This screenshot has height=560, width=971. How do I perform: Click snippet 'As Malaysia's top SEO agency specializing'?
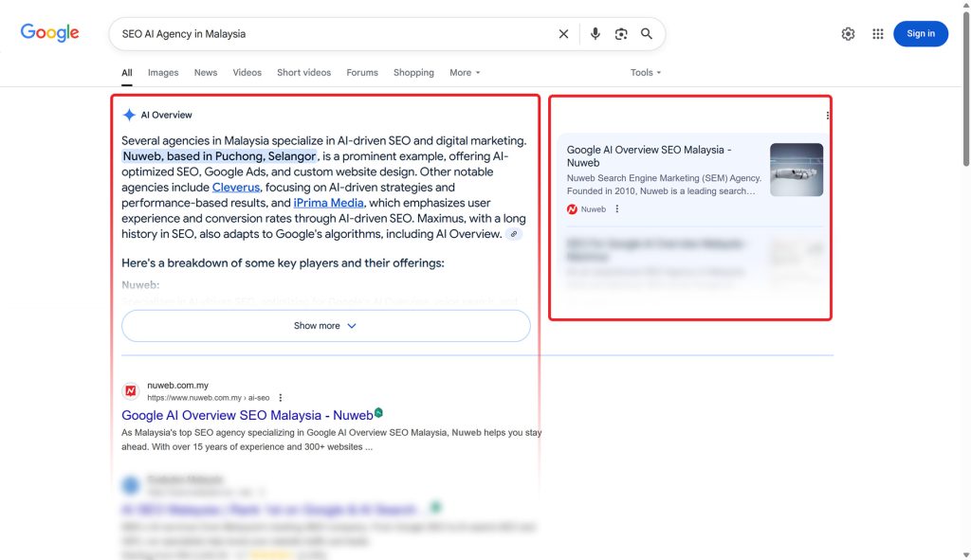[x=331, y=440]
